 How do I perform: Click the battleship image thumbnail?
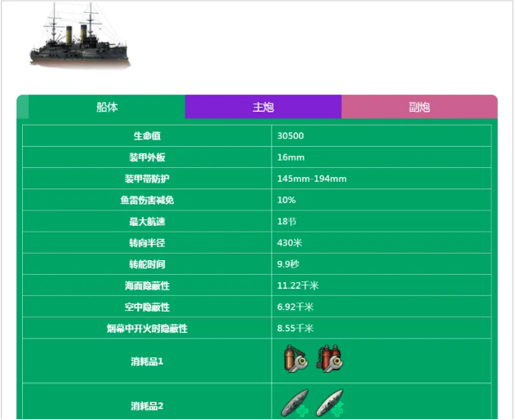80,35
